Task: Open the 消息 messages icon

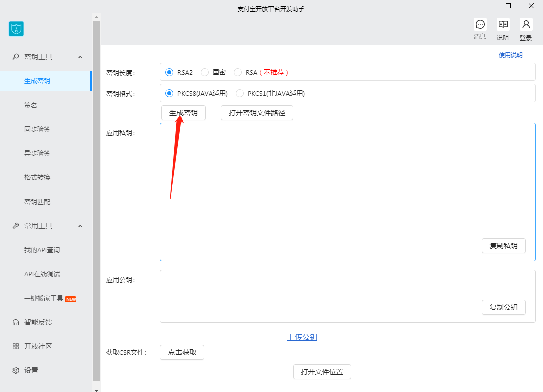Action: pos(480,25)
